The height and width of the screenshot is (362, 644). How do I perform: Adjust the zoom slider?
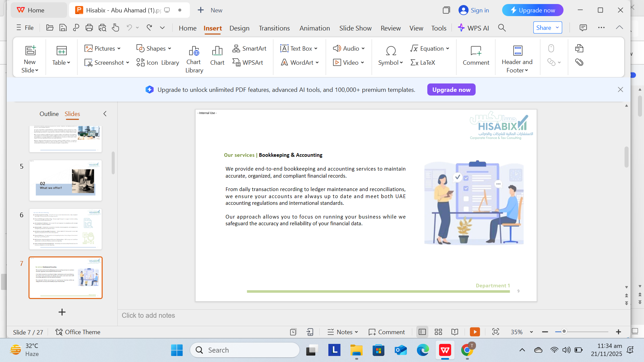coord(564,331)
